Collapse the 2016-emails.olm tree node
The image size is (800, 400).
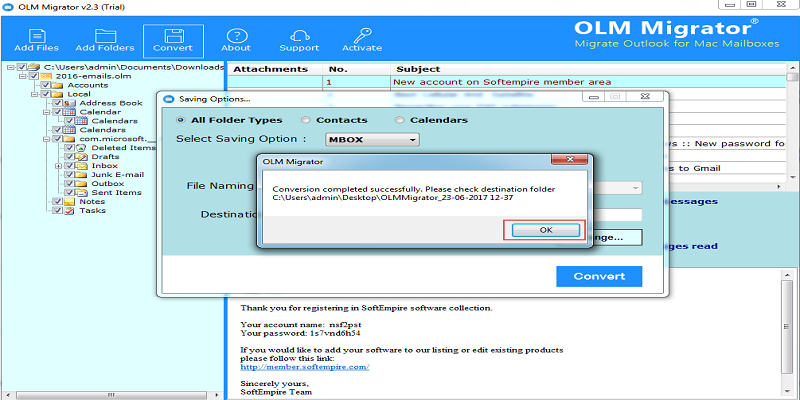pos(22,76)
